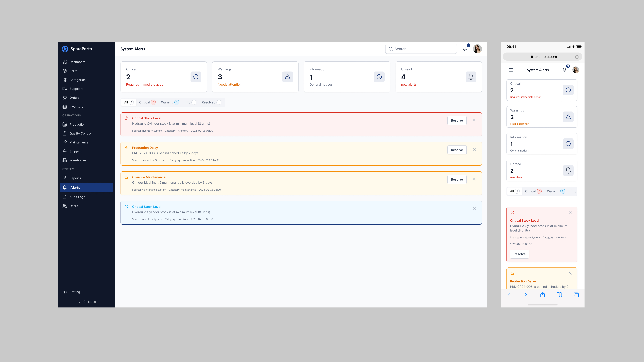
Task: Click the Information card info icon
Action: pyautogui.click(x=379, y=77)
